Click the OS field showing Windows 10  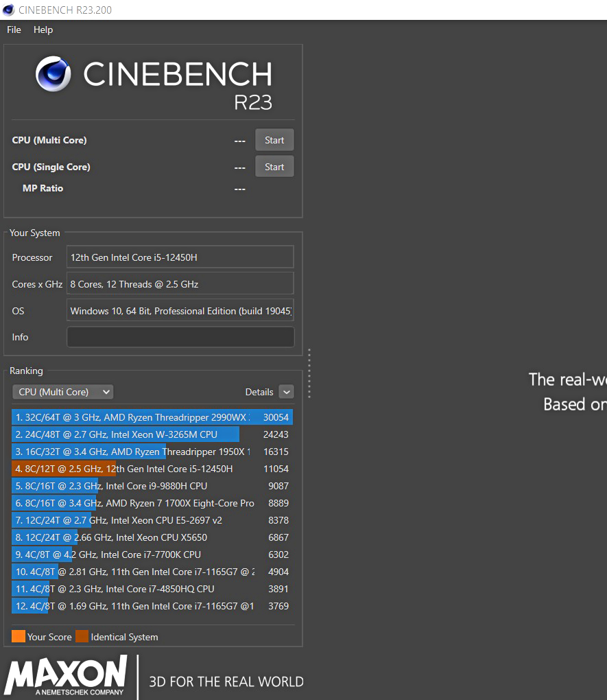pos(180,311)
